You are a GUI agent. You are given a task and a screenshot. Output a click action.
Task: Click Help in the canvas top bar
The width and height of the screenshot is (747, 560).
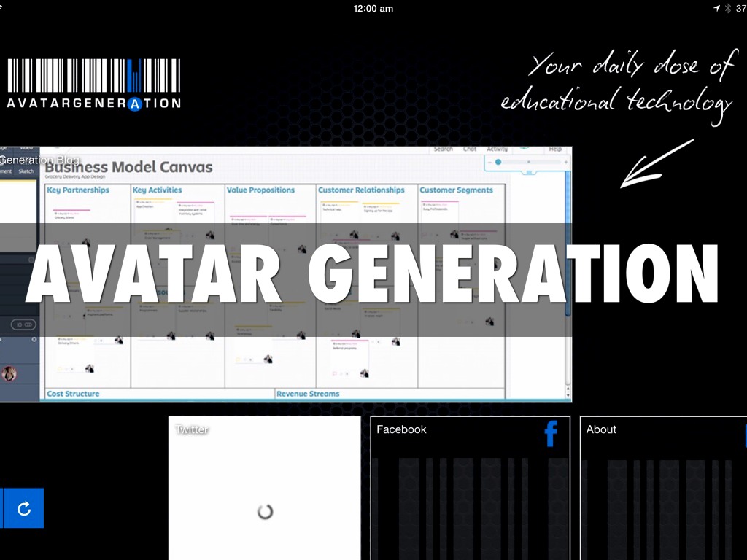(x=555, y=149)
